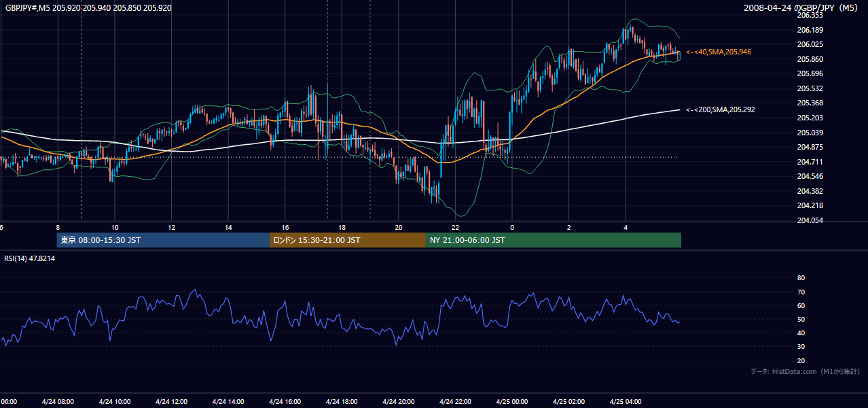
Task: Click the 4/25 02:00 date axis label
Action: tap(569, 402)
